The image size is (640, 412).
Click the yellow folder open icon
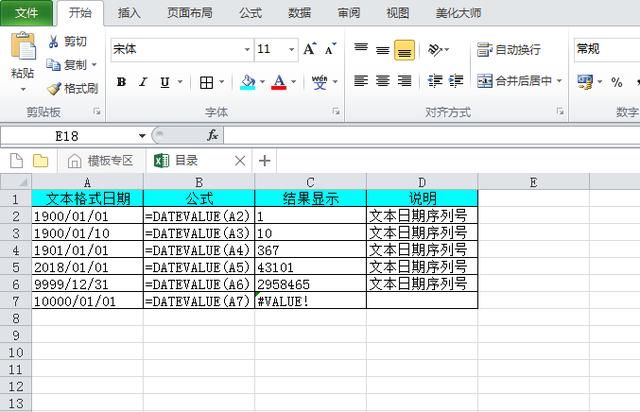(40, 160)
